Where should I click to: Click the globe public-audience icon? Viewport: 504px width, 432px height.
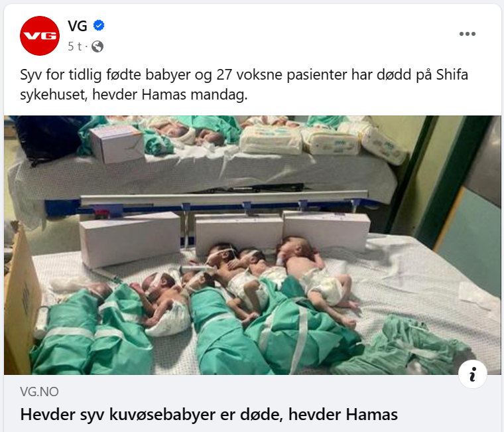tap(97, 46)
